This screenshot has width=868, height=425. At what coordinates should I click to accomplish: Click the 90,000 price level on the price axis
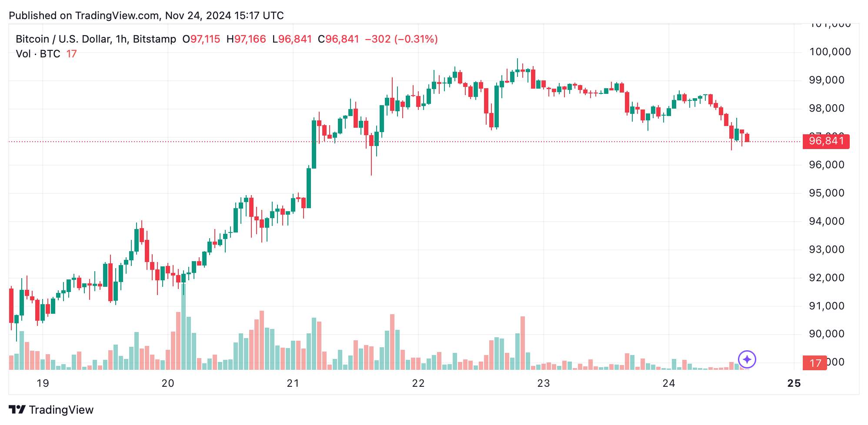click(826, 334)
